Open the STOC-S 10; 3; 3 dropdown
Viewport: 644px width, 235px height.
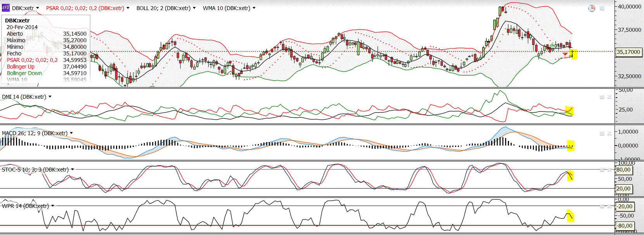(x=72, y=170)
